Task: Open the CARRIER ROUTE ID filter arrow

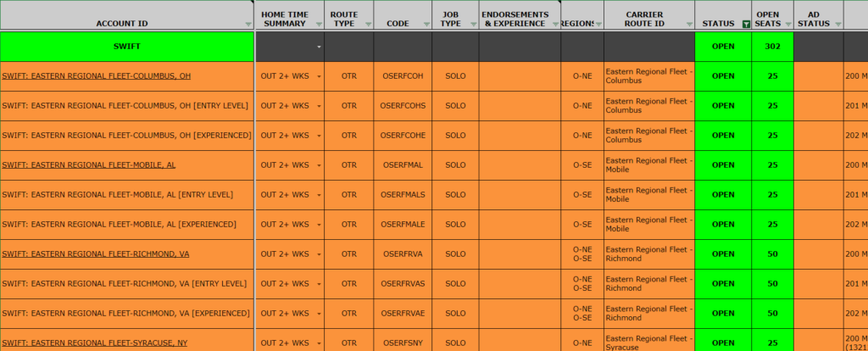Action: click(687, 24)
